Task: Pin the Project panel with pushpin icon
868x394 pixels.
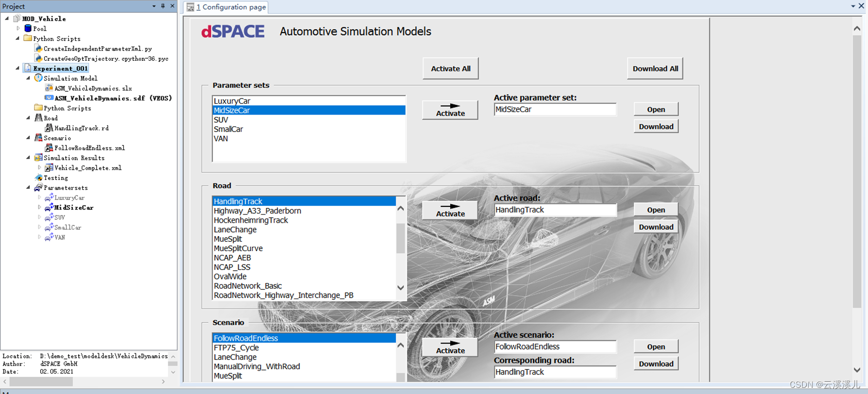Action: point(163,6)
